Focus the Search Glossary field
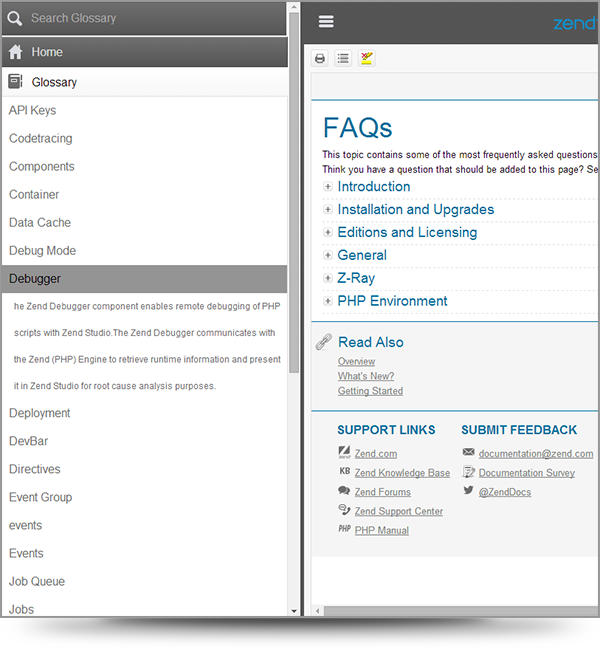The image size is (600, 648). [145, 19]
